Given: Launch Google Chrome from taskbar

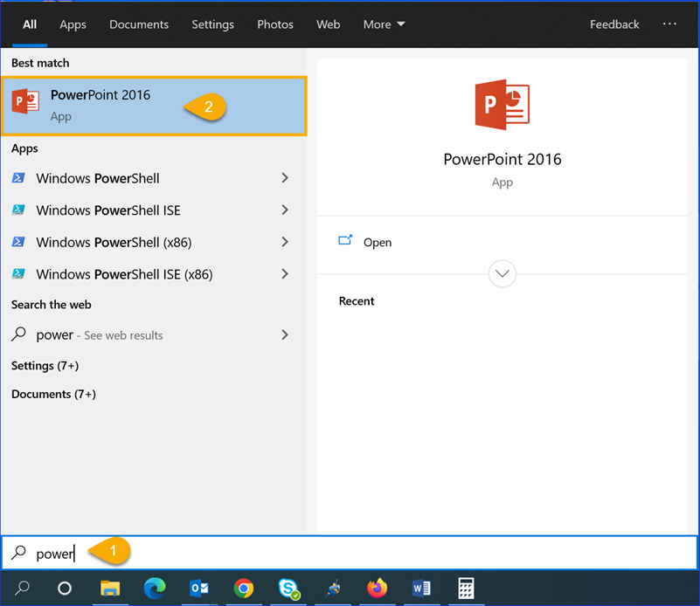Looking at the screenshot, I should pos(244,589).
